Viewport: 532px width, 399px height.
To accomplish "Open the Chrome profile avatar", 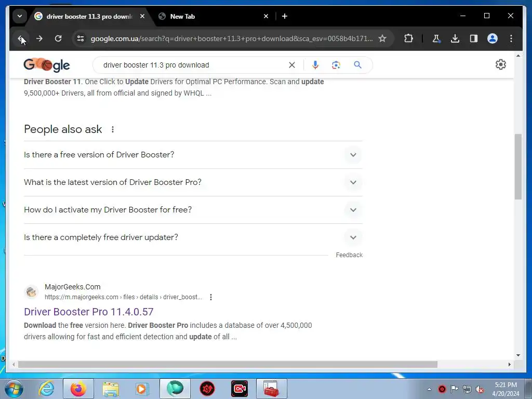I will click(x=493, y=38).
